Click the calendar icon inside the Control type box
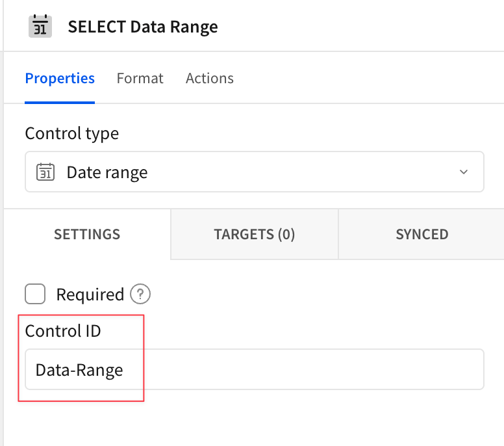504x446 pixels. click(x=45, y=172)
